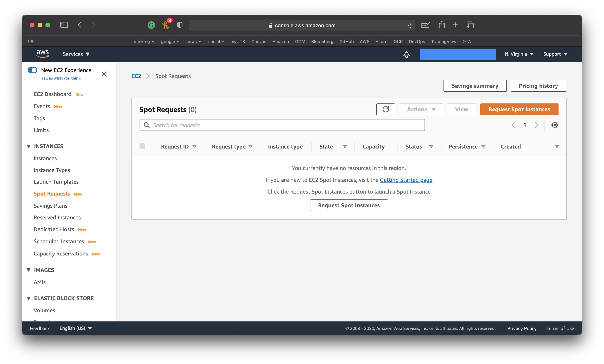Sort by Request ID column arrow

coord(194,147)
